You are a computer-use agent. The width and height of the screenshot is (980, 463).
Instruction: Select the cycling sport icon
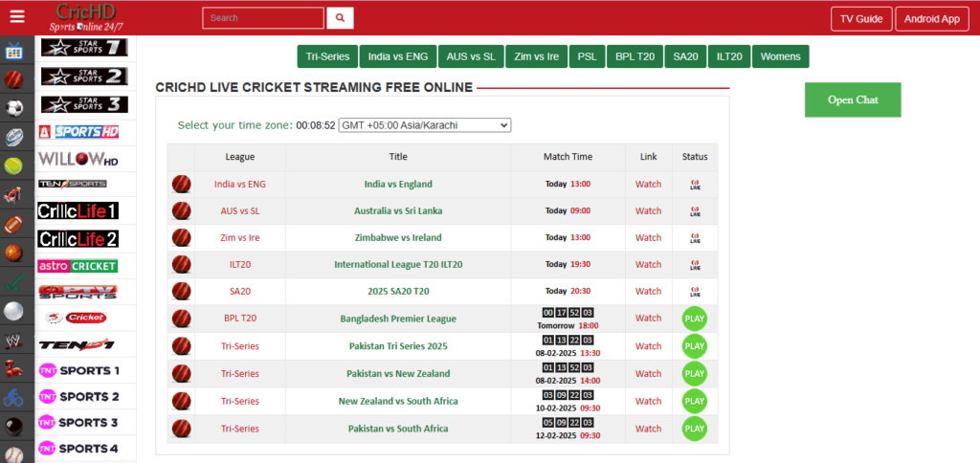(14, 396)
